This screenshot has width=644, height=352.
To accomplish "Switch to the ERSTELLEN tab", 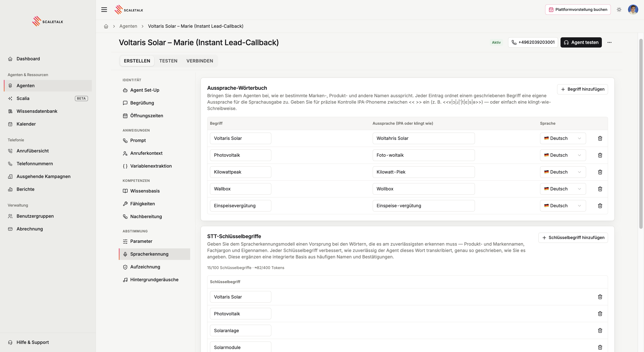I will pyautogui.click(x=137, y=61).
